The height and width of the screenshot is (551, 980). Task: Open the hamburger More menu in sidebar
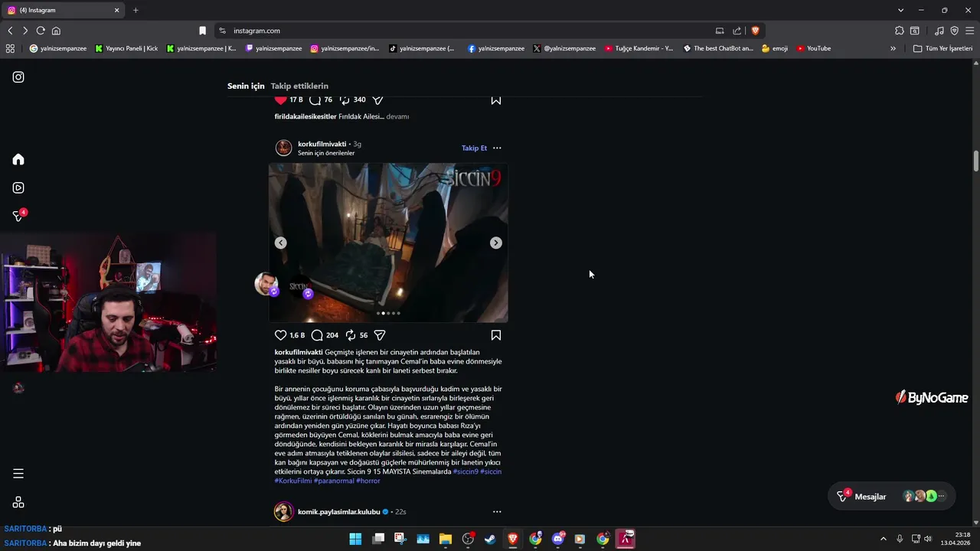[x=18, y=474]
